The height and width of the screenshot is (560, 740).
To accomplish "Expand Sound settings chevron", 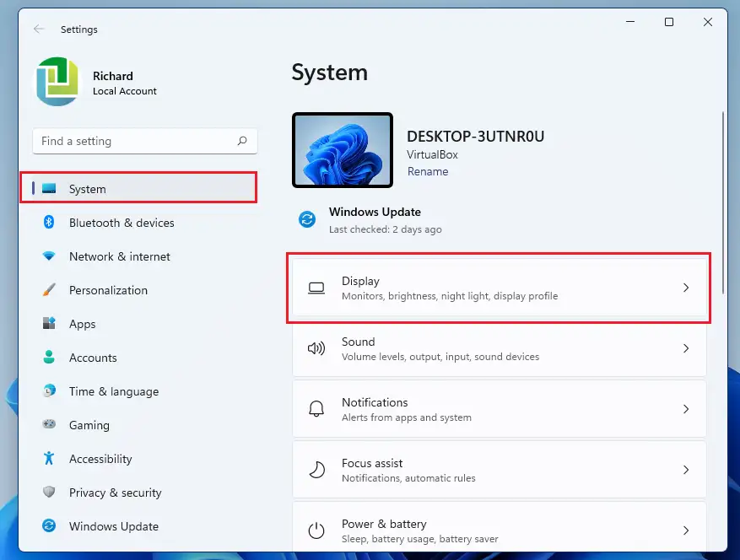I will pos(686,348).
